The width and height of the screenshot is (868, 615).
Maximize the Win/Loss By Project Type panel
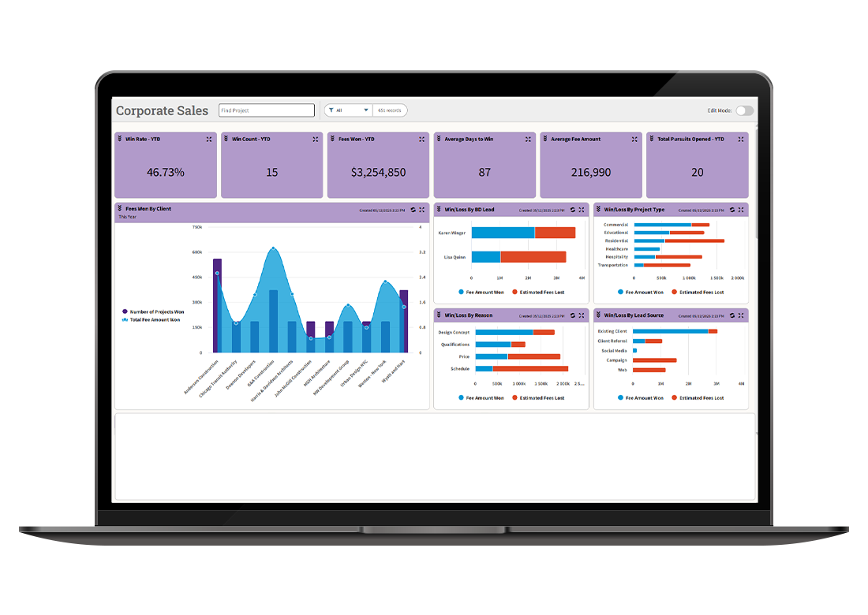click(x=740, y=210)
